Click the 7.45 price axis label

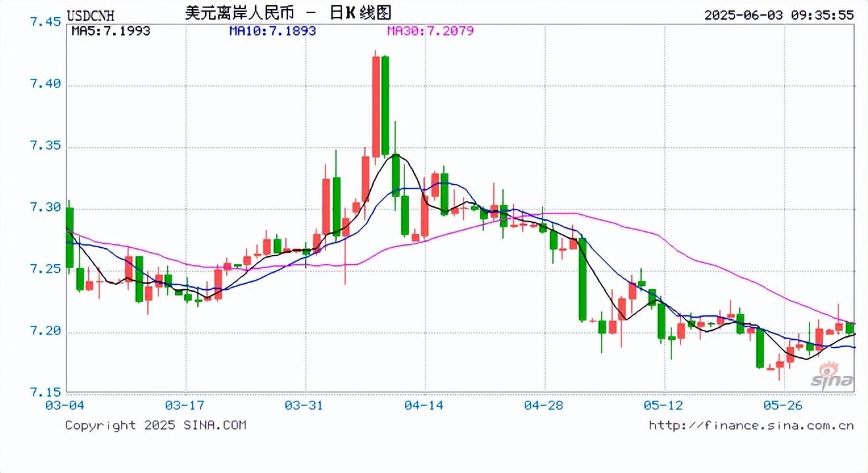tap(46, 22)
